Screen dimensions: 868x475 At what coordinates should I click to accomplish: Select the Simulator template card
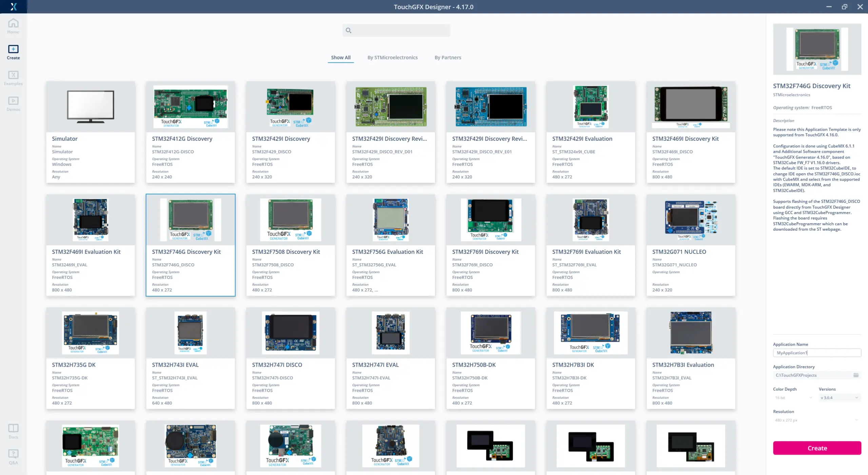[91, 132]
